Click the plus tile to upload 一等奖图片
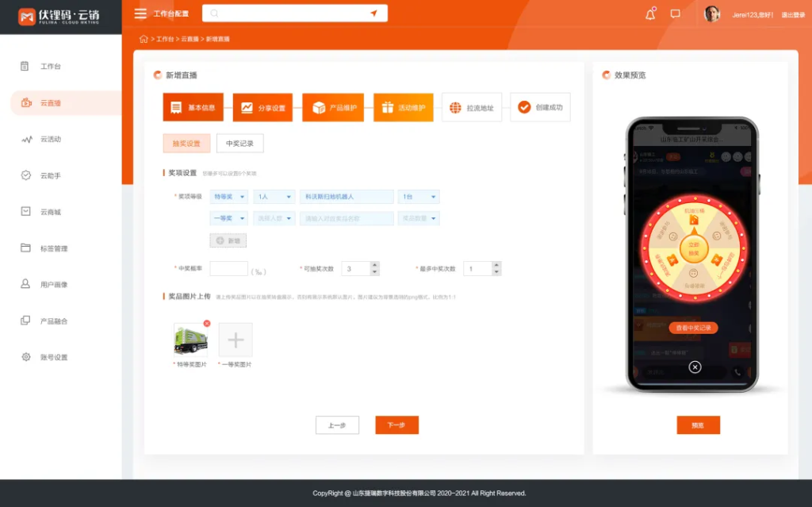 coord(236,340)
